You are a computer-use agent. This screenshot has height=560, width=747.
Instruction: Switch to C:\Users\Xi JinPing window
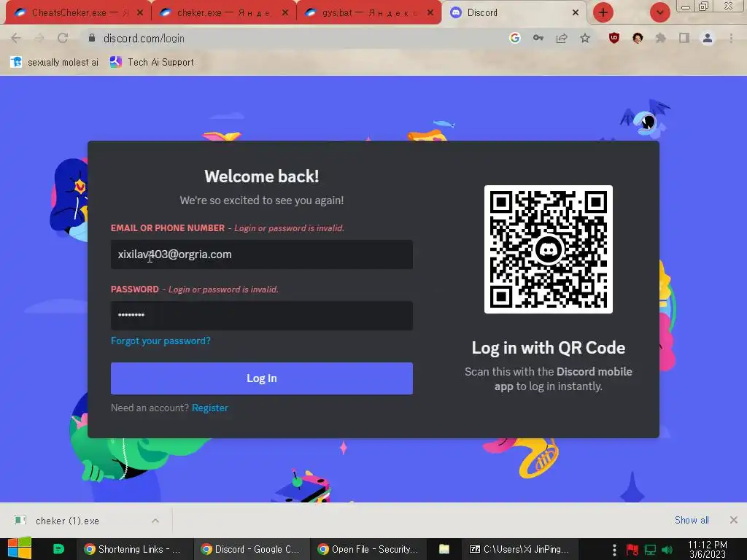point(519,549)
